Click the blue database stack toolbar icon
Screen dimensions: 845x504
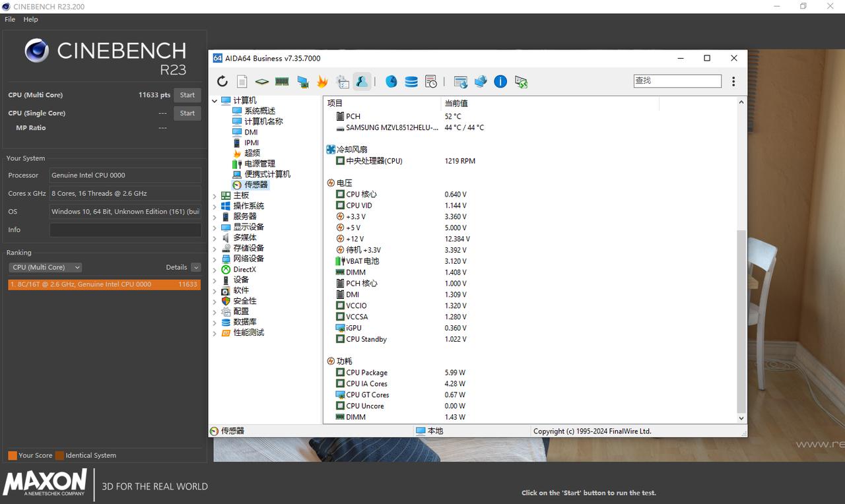coord(411,81)
